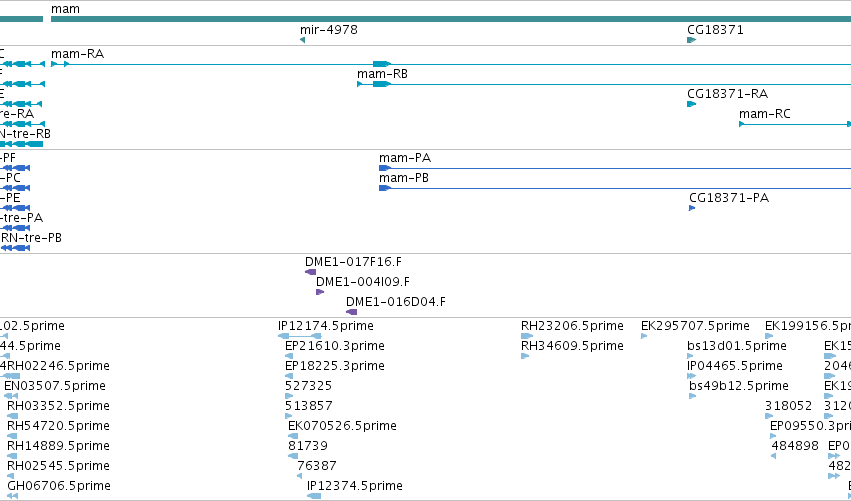Click the bs49b12.5prime EST arrow
This screenshot has width=851, height=501.
[x=693, y=396]
